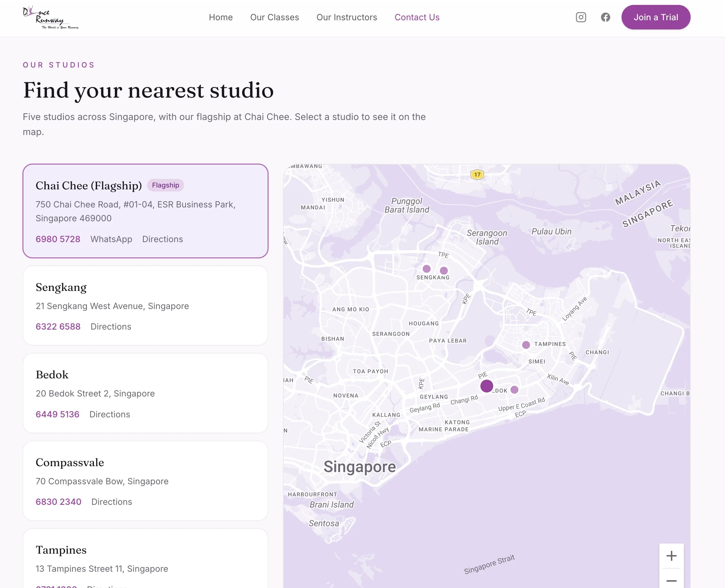Select the Chai Chee flagship map marker
This screenshot has width=725, height=588.
tap(487, 386)
